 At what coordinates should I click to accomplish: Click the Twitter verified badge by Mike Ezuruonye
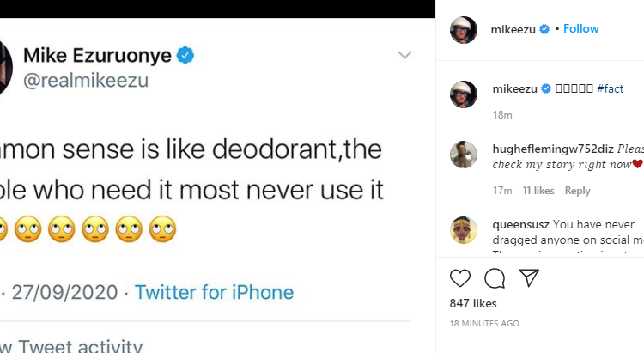tap(186, 56)
